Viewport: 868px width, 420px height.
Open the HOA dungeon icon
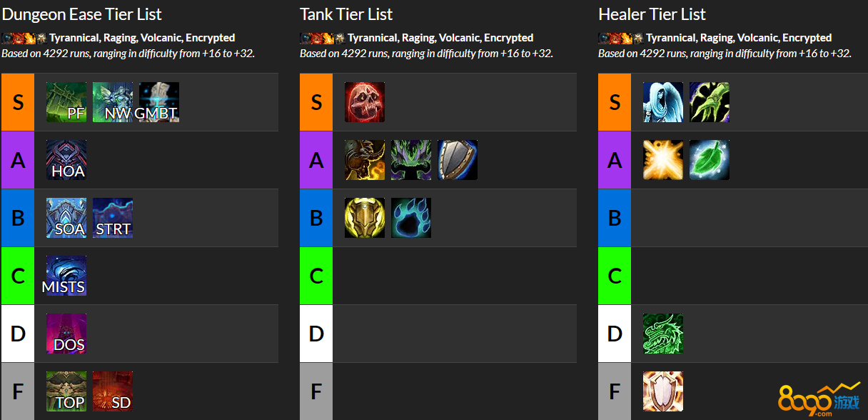(x=66, y=160)
